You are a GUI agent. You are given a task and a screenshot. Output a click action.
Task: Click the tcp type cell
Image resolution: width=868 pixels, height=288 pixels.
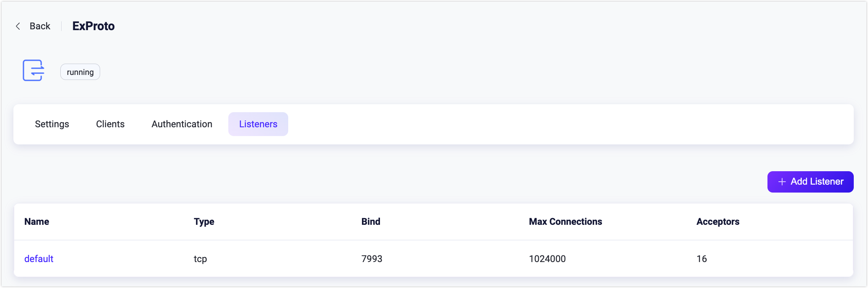(x=200, y=259)
